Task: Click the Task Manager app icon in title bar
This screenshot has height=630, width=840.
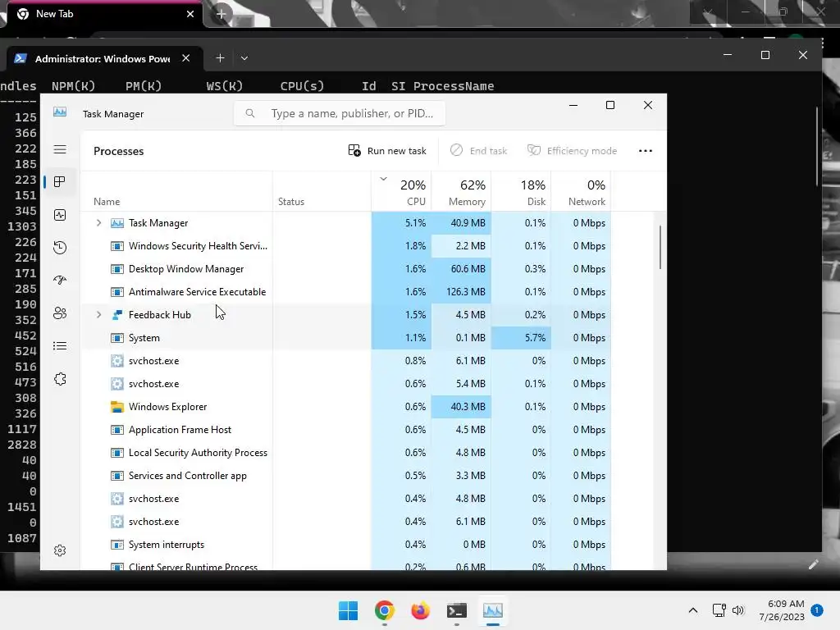Action: click(x=60, y=112)
